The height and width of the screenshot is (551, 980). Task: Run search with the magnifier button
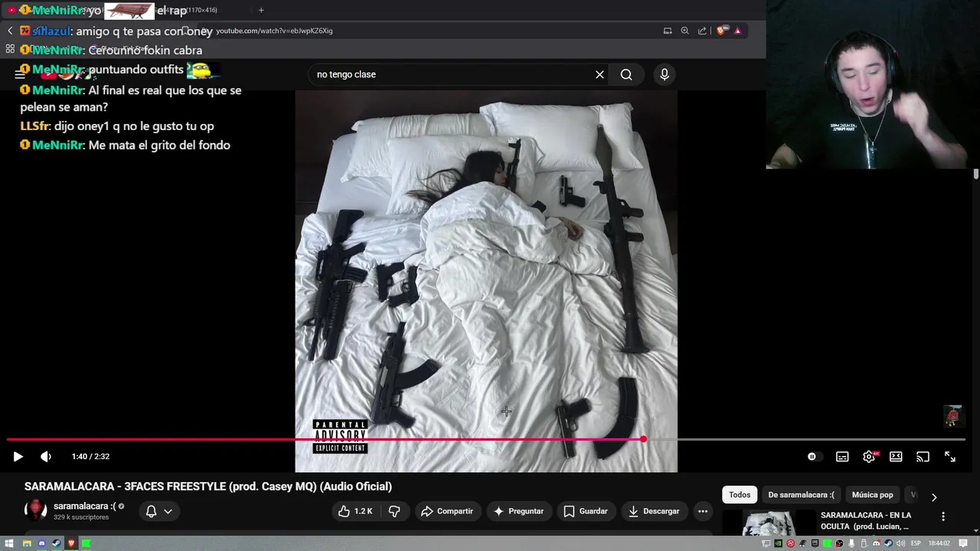click(x=626, y=74)
